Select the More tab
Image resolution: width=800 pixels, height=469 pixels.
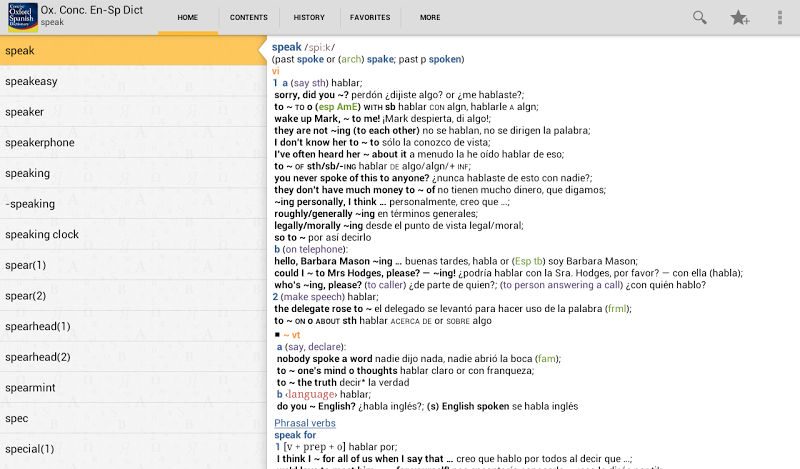click(x=430, y=17)
